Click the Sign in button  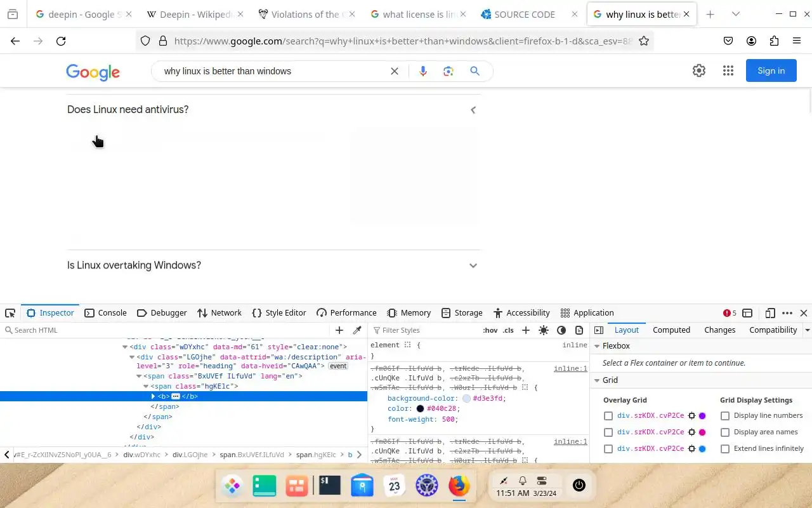click(x=771, y=71)
